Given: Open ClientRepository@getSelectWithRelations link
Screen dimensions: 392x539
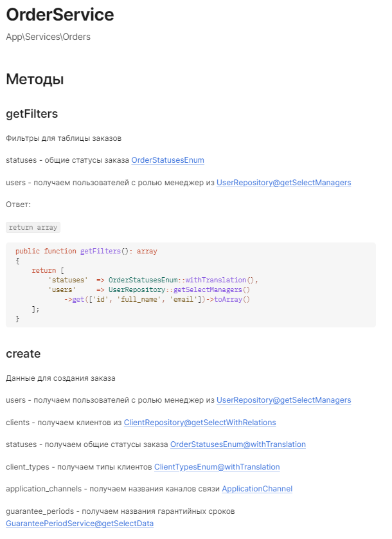Looking at the screenshot, I should click(200, 423).
